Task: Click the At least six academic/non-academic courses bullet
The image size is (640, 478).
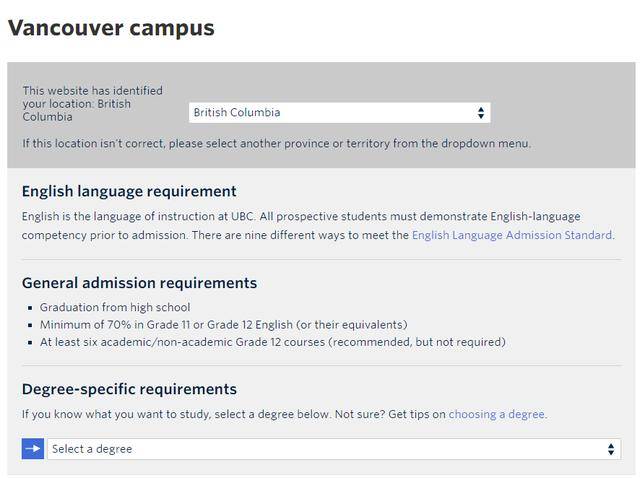Action: (x=273, y=342)
